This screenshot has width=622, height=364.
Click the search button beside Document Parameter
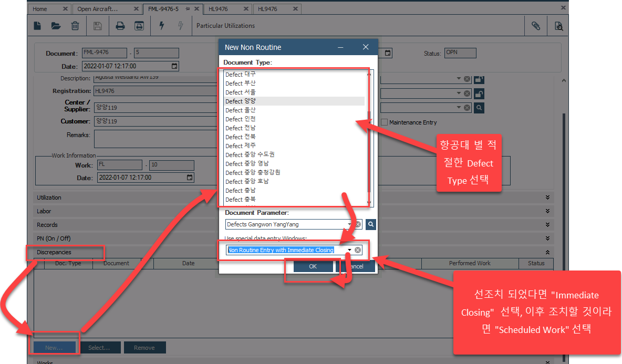371,224
